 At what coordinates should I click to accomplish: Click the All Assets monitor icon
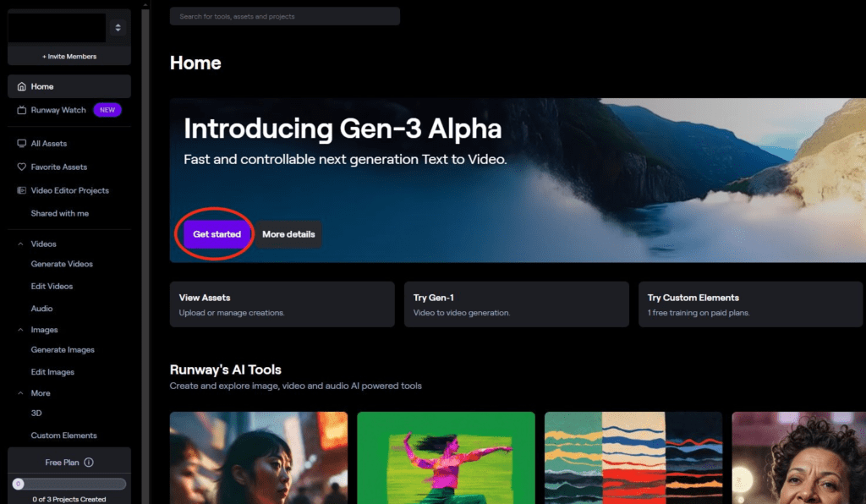coord(21,144)
